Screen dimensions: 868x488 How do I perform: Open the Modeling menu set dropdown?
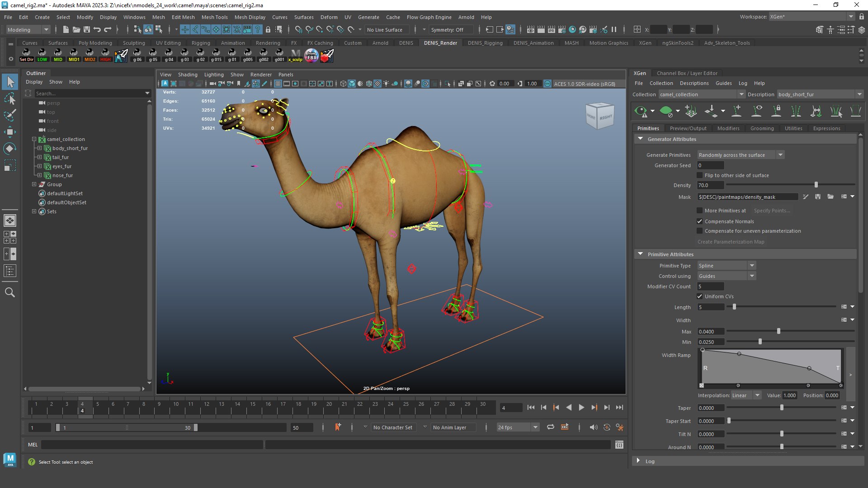pyautogui.click(x=28, y=30)
